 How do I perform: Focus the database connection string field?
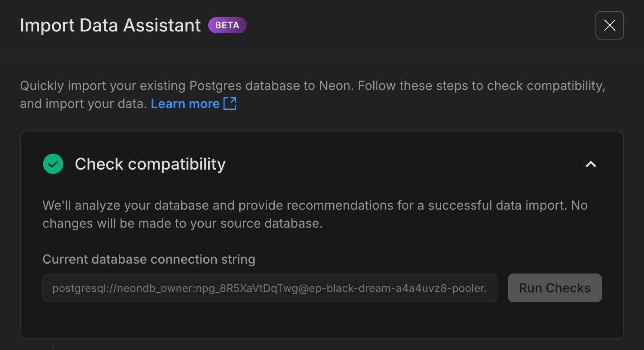tap(270, 288)
